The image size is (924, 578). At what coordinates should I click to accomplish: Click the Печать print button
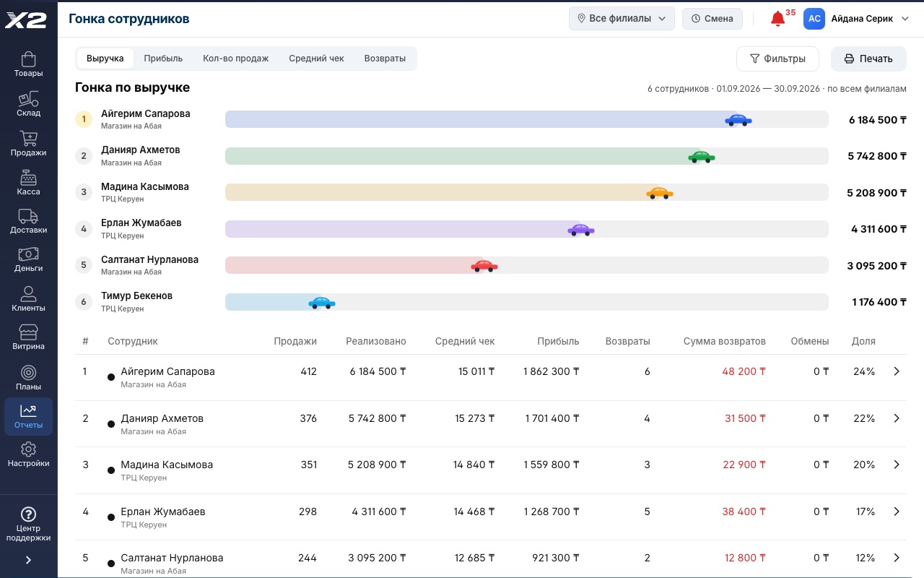click(868, 59)
